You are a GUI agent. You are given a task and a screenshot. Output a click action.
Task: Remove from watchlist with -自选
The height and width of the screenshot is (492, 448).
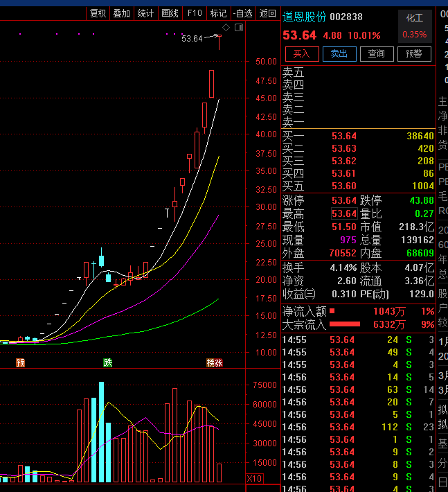(242, 13)
